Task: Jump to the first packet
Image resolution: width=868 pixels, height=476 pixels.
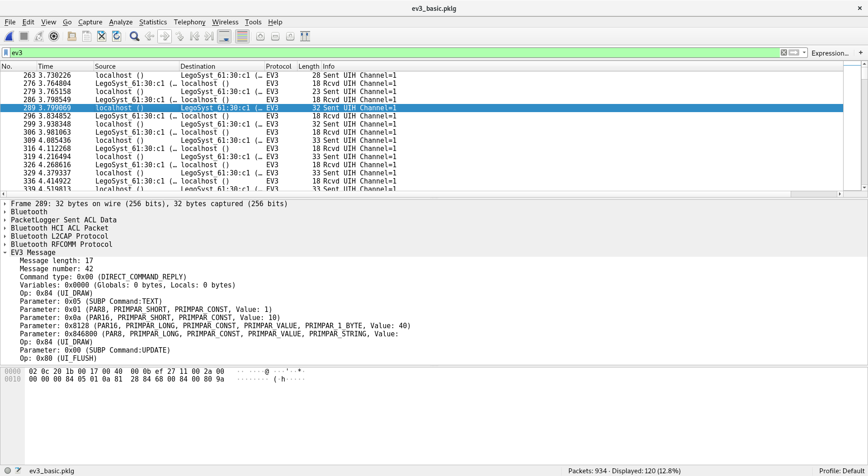Action: click(x=194, y=37)
